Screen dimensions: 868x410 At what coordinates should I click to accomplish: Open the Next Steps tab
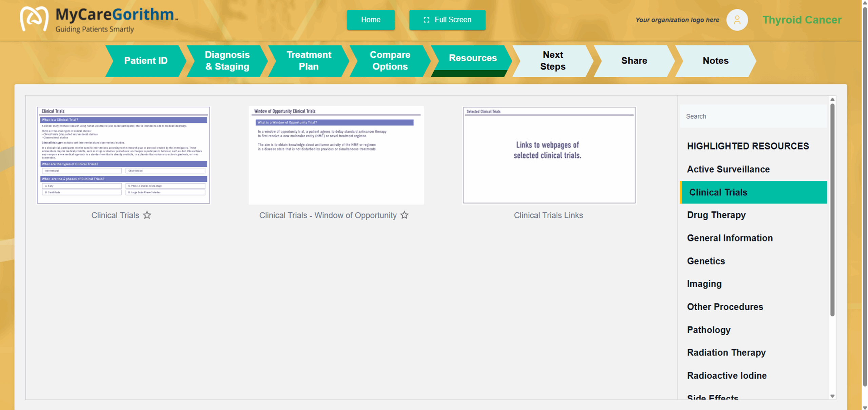click(x=552, y=61)
